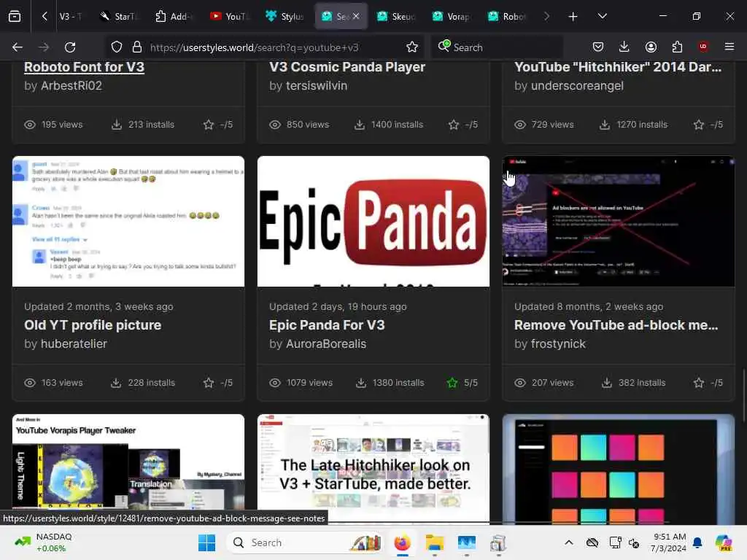This screenshot has width=747, height=560.
Task: Switch to the Vorapis tab
Action: click(x=451, y=17)
